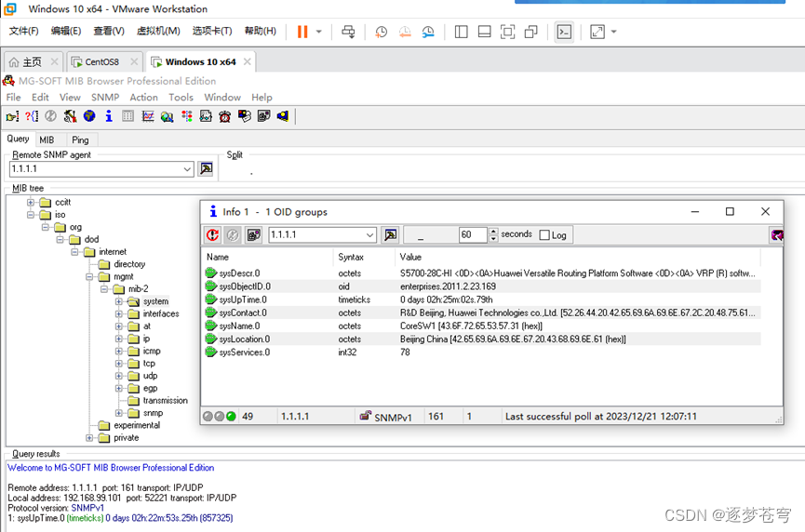Image resolution: width=805 pixels, height=532 pixels.
Task: Click the colored dots multiple operations icon
Action: [x=187, y=116]
